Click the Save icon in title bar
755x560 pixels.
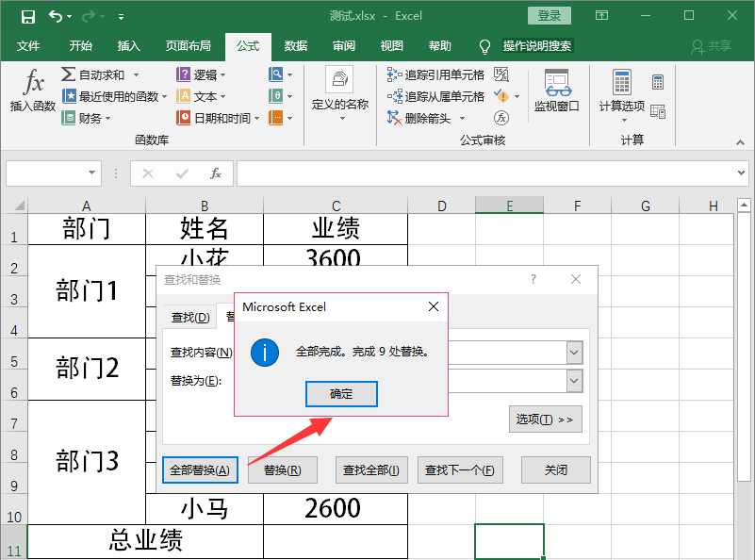(28, 17)
